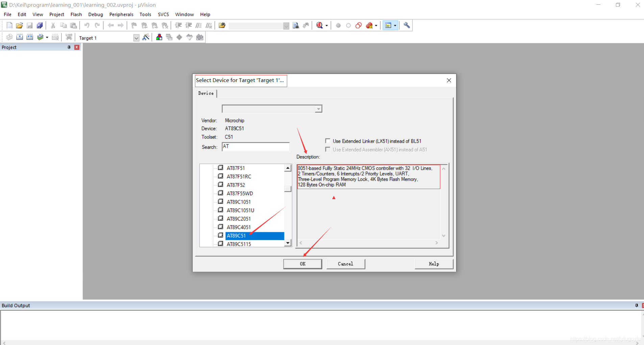
Task: Click the description box right scroll arrow
Action: click(x=437, y=243)
